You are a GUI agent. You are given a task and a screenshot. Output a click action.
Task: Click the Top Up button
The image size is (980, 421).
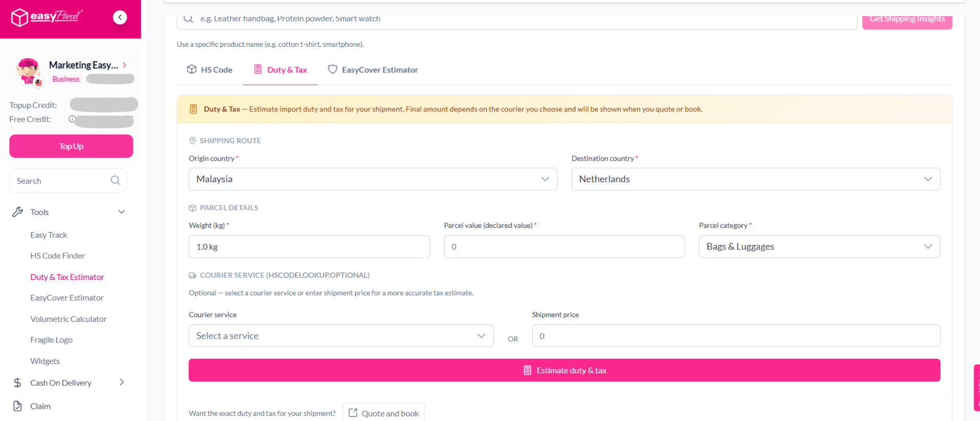pyautogui.click(x=71, y=146)
